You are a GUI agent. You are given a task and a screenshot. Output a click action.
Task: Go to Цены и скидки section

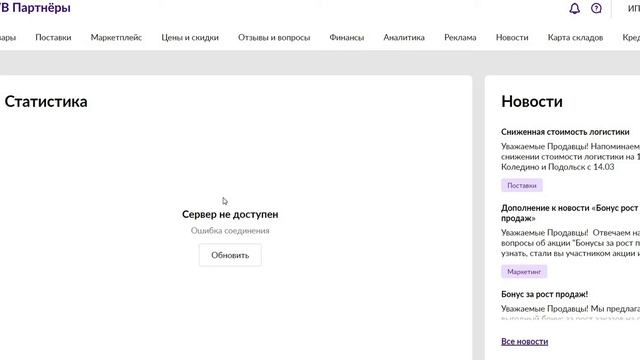190,37
